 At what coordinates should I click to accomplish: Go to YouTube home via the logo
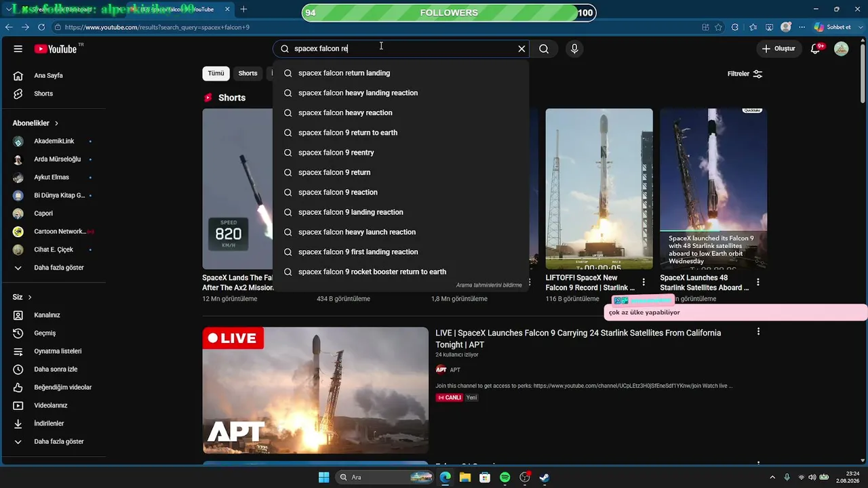click(56, 49)
